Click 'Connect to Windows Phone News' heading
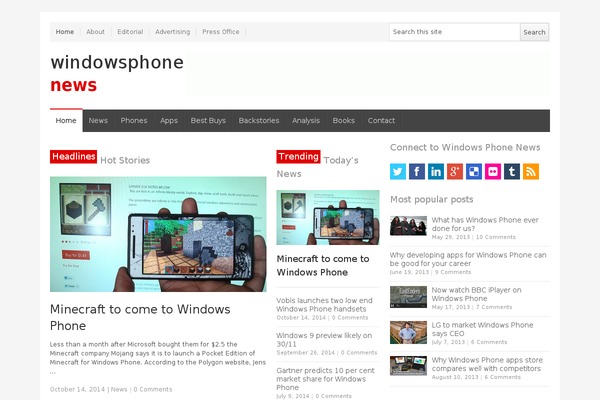This screenshot has height=400, width=600. pos(465,147)
